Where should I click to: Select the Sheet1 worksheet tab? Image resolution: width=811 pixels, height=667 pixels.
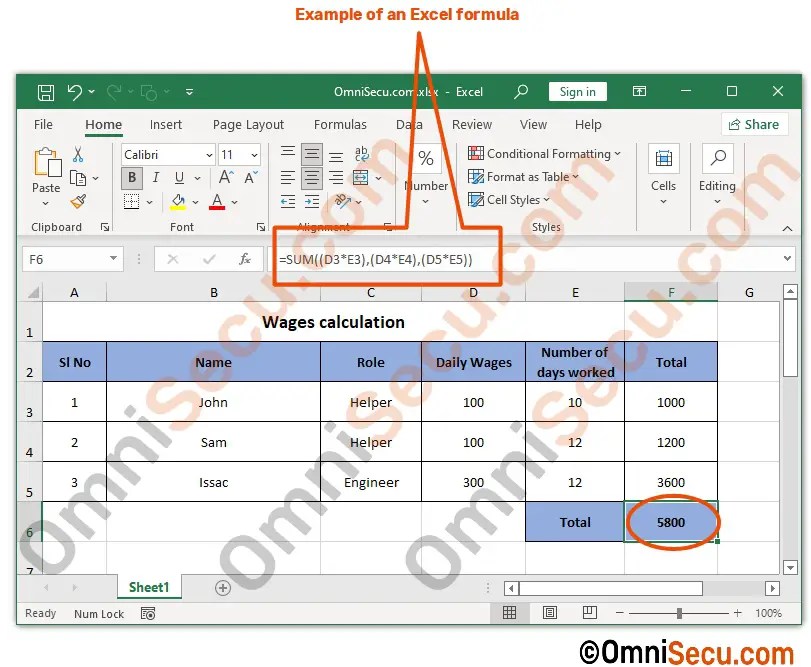click(148, 587)
